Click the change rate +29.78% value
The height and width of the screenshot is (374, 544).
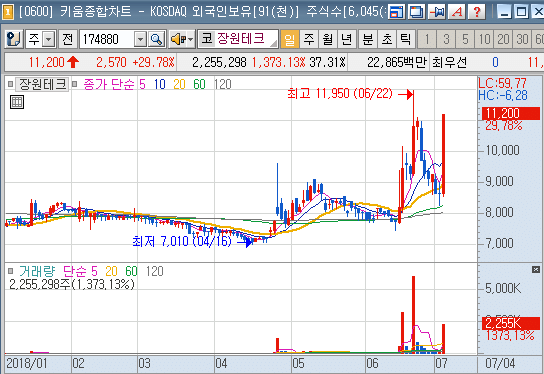point(153,62)
